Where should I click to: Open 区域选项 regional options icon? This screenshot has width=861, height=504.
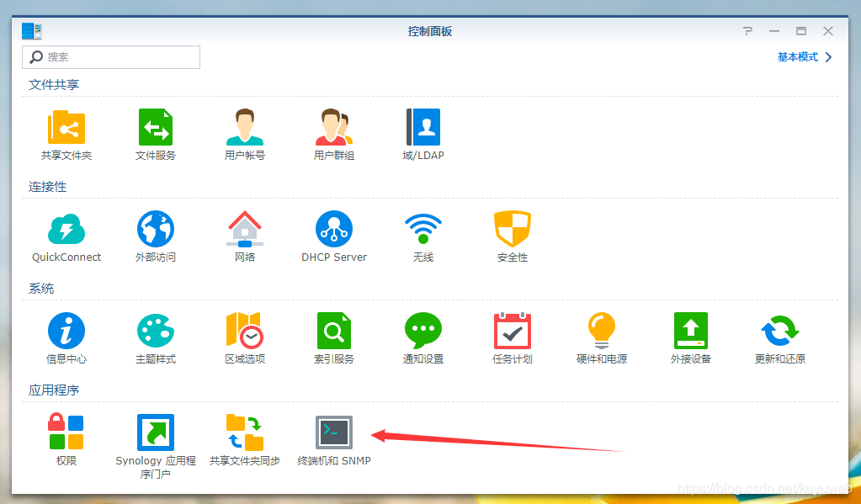click(245, 331)
